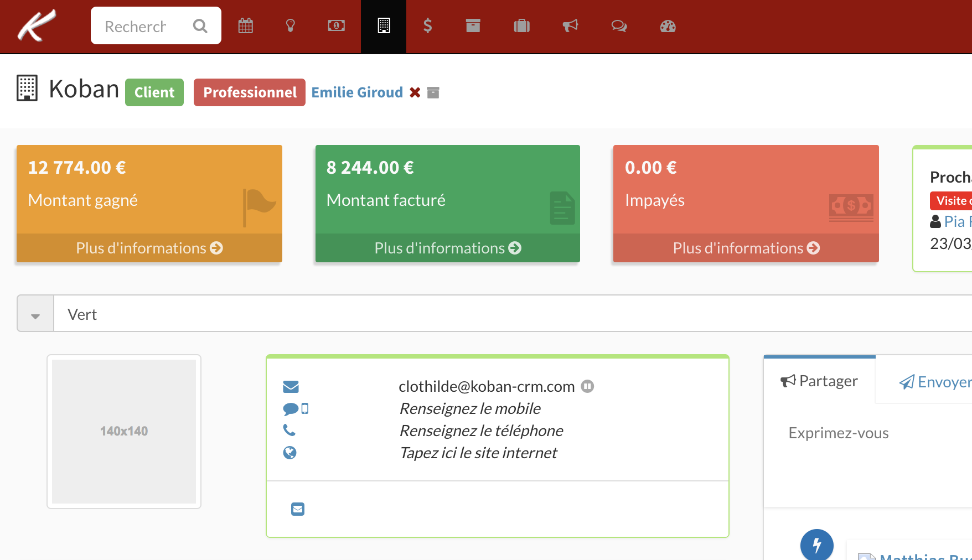
Task: Open the lightbulb icon in the navbar
Action: point(290,26)
